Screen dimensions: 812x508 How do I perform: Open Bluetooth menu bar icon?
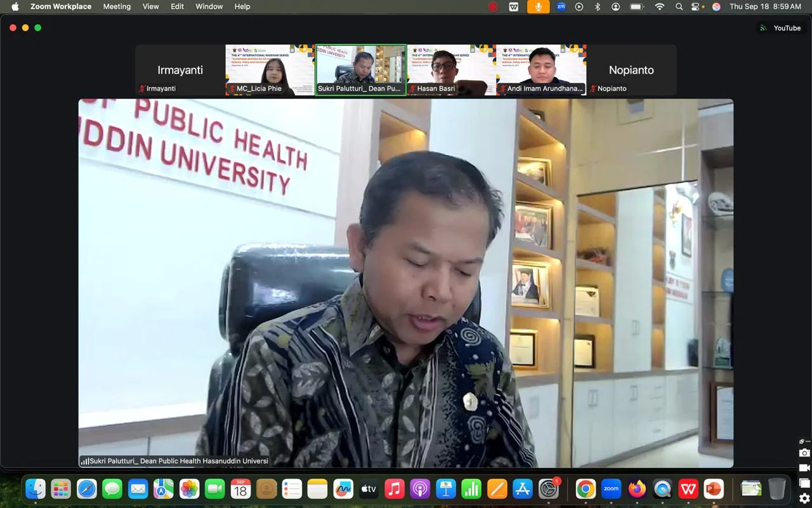tap(597, 6)
